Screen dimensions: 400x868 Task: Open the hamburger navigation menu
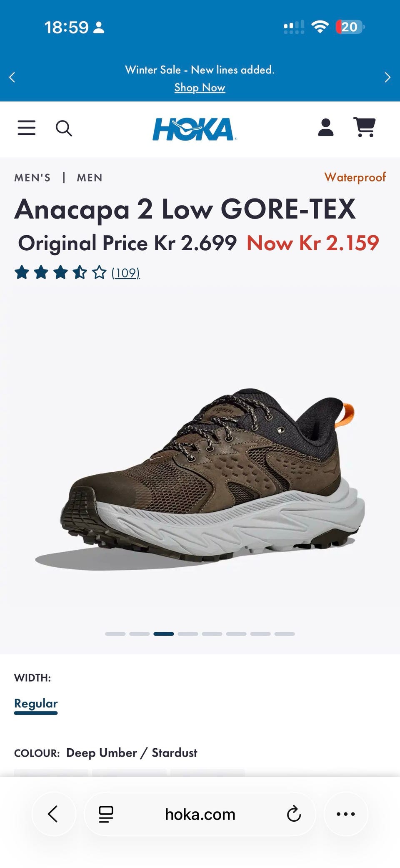coord(26,128)
